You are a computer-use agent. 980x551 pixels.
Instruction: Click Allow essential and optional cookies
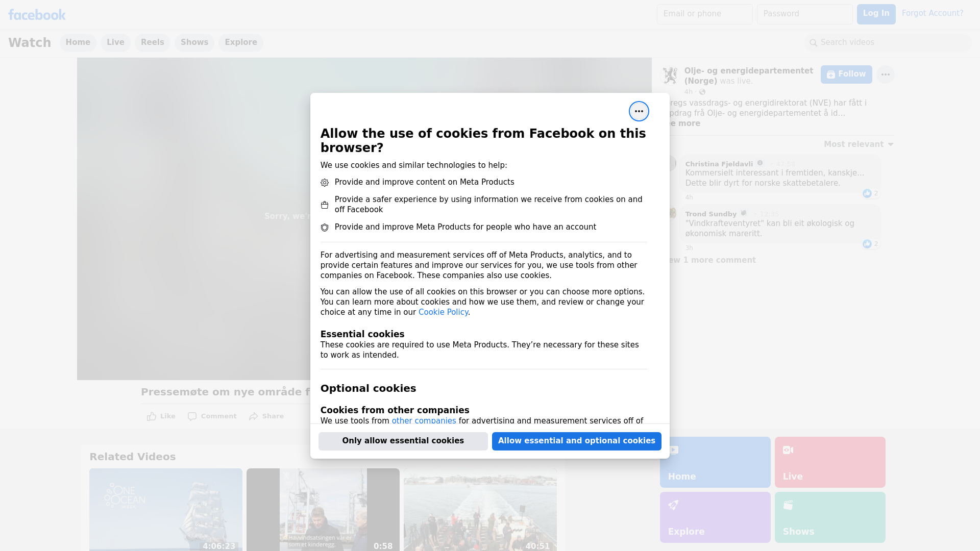(x=577, y=441)
